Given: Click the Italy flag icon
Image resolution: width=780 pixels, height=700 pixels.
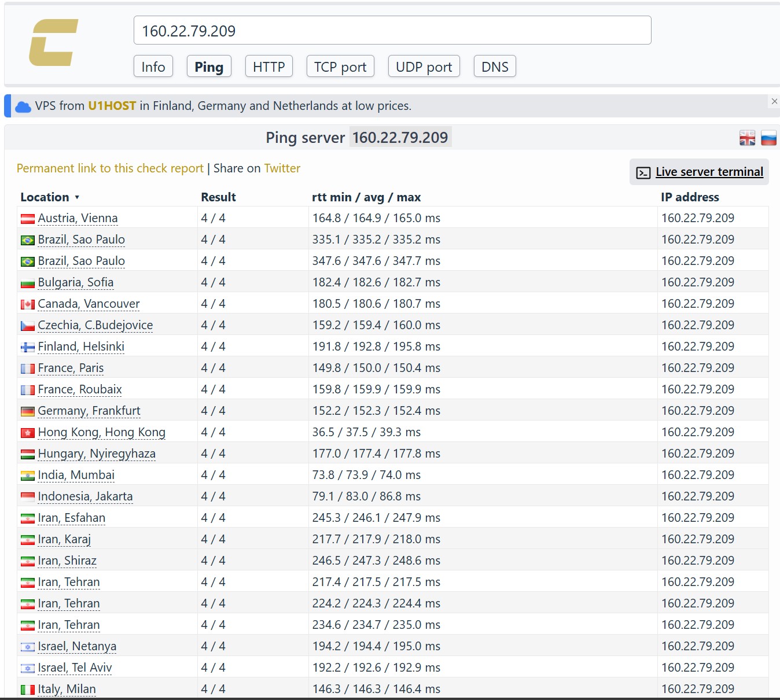Looking at the screenshot, I should (x=28, y=690).
